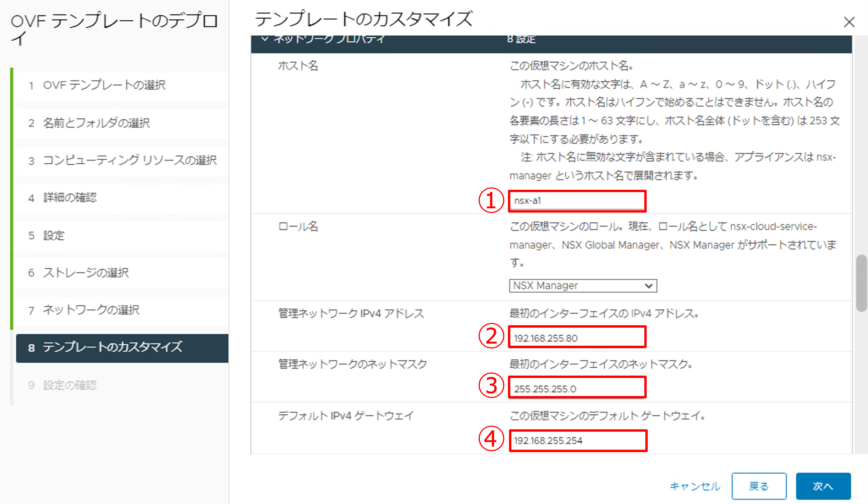Collapse the ネットワーク プロパティ section chevron

265,39
